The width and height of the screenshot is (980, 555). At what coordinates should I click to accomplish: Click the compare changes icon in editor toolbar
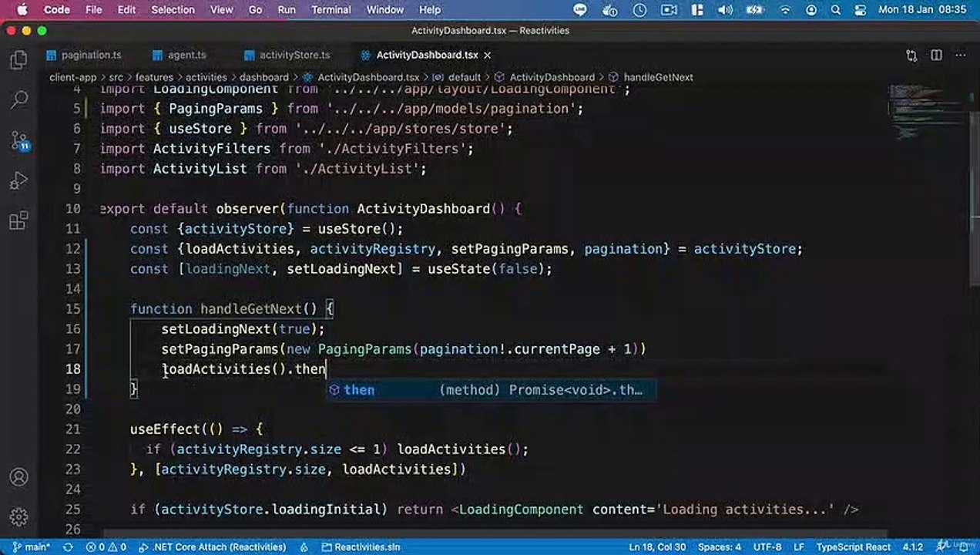coord(912,55)
